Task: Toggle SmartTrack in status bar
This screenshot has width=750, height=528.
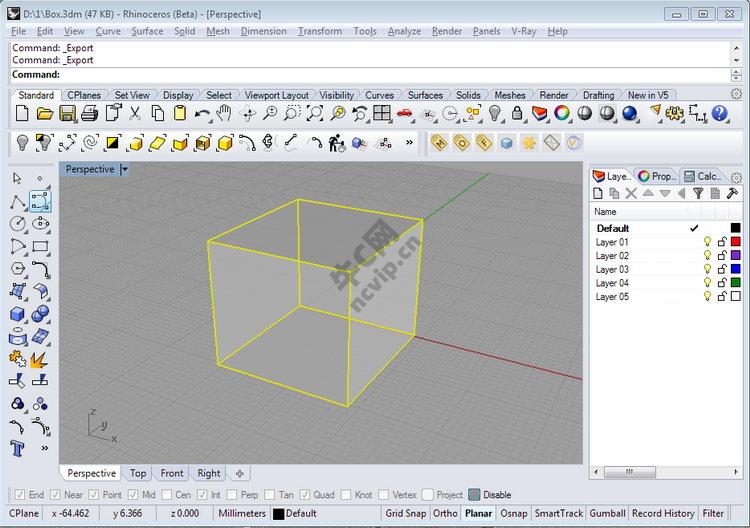Action: [559, 514]
